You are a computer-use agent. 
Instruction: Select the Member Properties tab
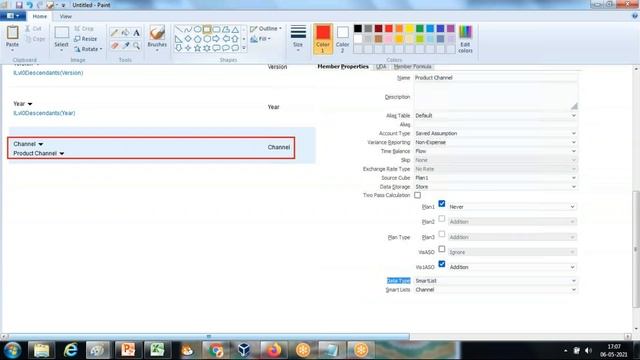click(x=343, y=67)
